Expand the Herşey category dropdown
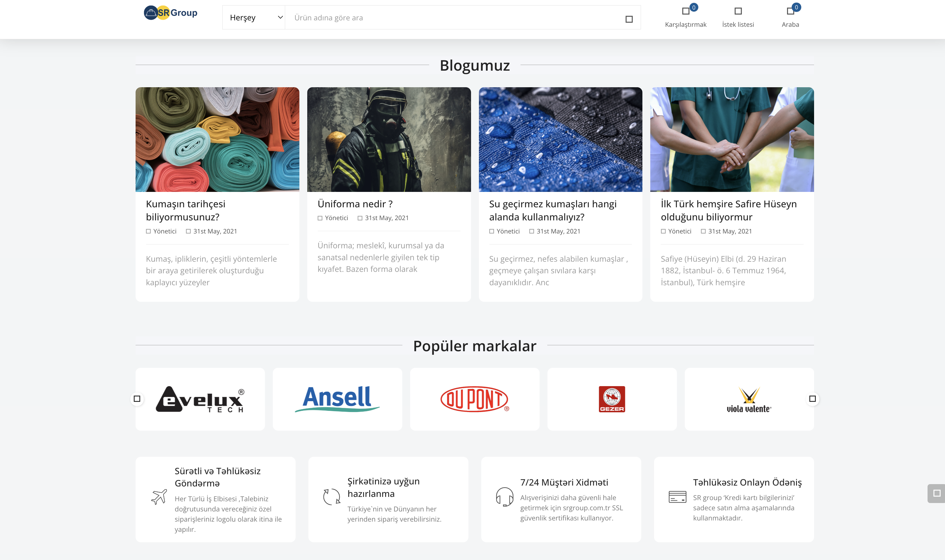Viewport: 945px width, 560px height. click(x=254, y=18)
